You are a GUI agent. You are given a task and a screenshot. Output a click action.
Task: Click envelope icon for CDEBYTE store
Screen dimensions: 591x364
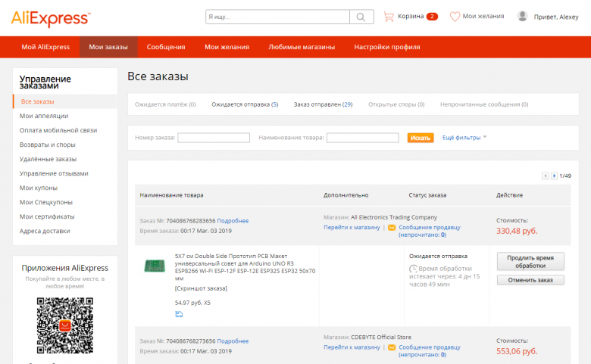392,347
